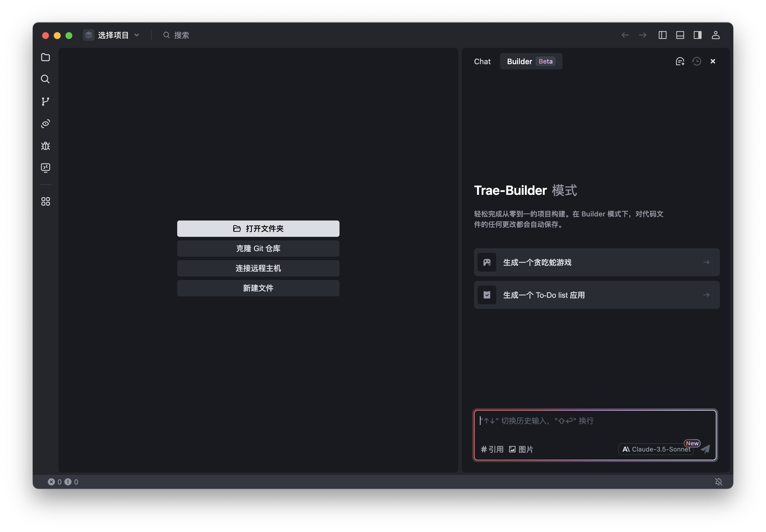Switch to the Chat tab
Viewport: 766px width, 532px height.
pos(482,61)
